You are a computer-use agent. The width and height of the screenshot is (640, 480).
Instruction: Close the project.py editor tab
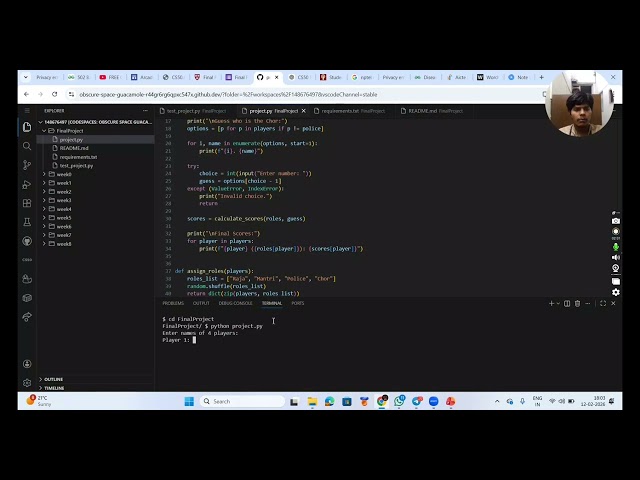click(x=303, y=111)
